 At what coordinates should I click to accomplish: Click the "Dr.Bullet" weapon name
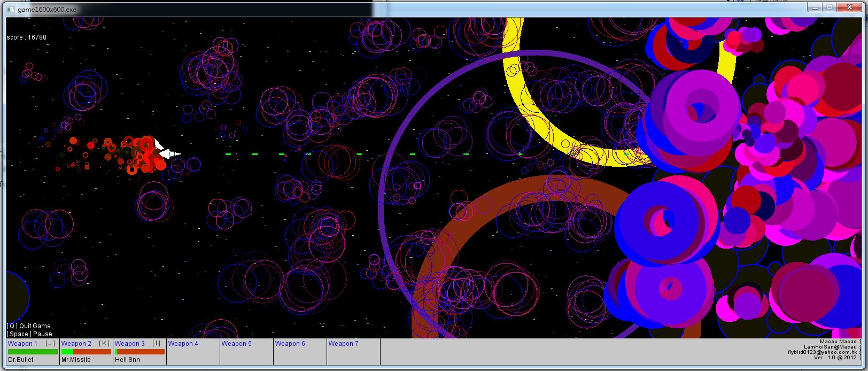(21, 360)
